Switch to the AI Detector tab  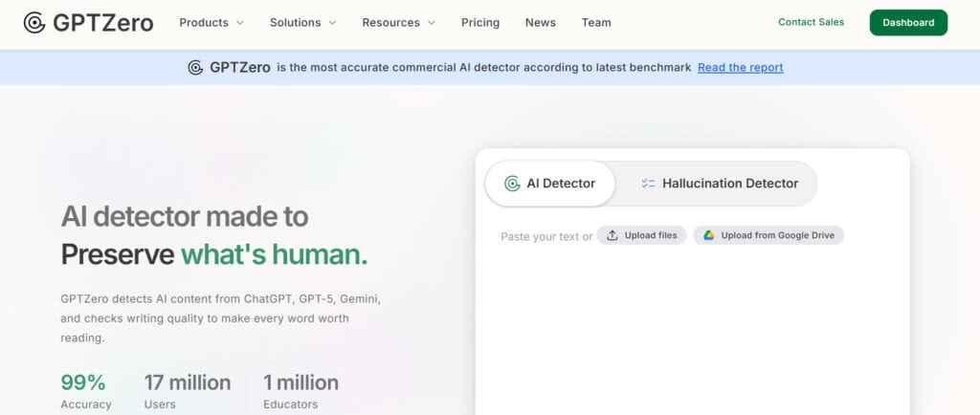pos(550,184)
